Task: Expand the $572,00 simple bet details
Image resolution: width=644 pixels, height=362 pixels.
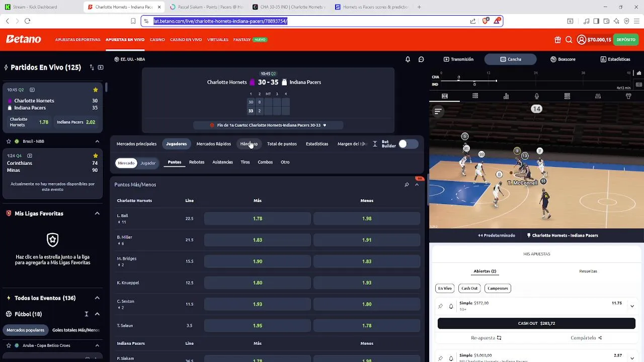Action: 632,306
